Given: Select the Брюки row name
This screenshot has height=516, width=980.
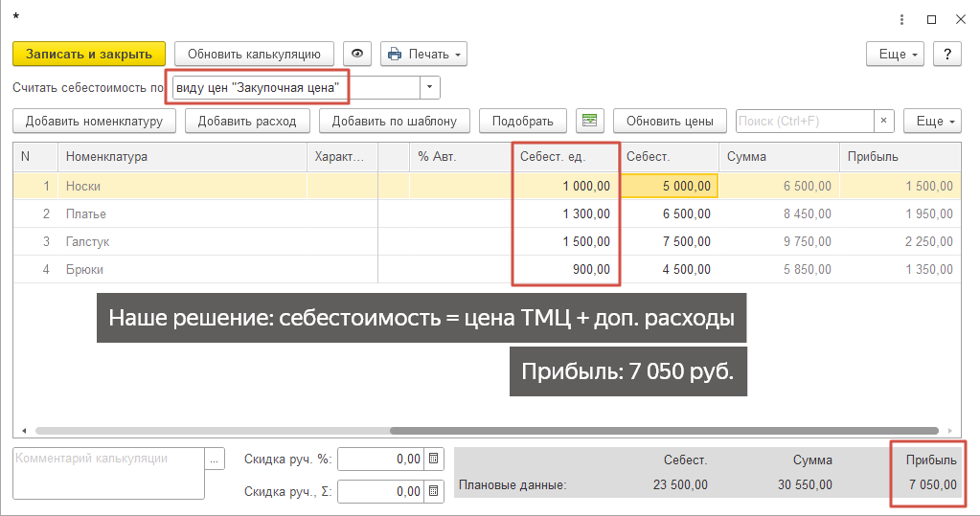Looking at the screenshot, I should point(84,269).
